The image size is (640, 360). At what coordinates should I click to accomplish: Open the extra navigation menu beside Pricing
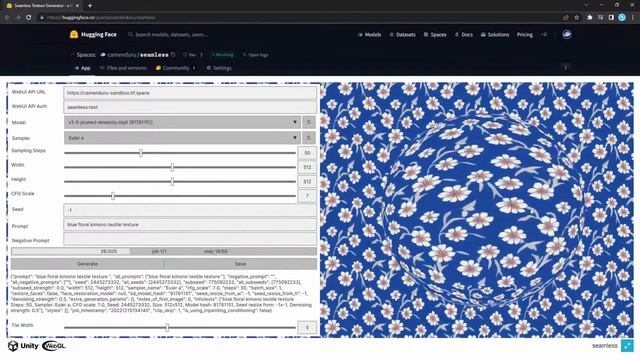pyautogui.click(x=544, y=35)
